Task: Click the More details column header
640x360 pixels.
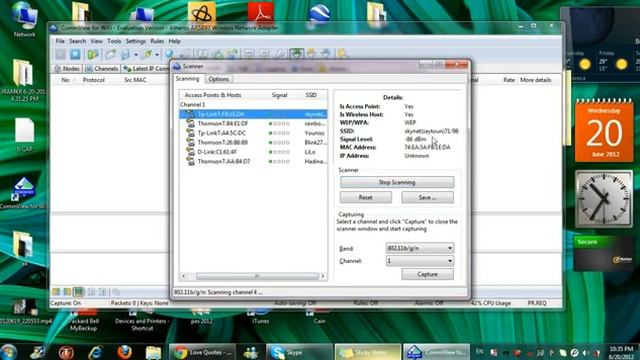Action: click(x=536, y=80)
